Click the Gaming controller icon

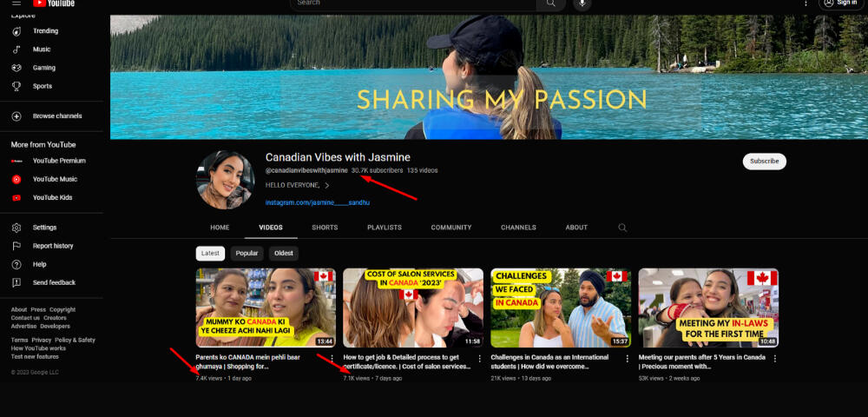point(16,68)
